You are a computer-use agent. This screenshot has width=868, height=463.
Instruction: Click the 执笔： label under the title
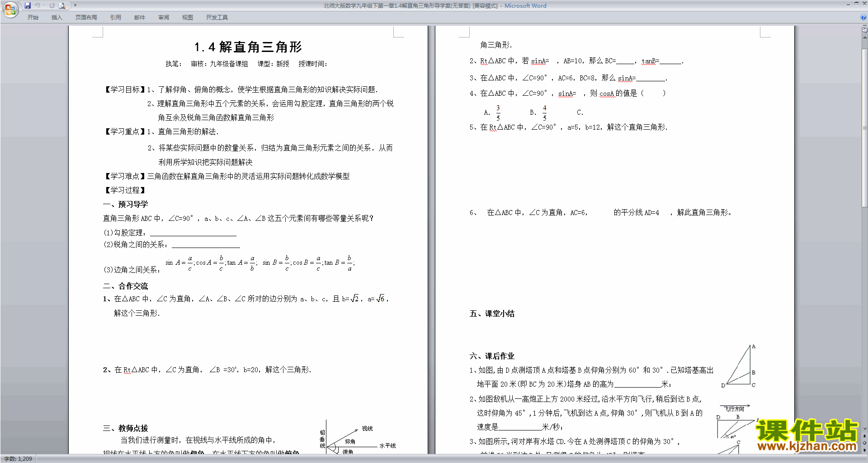coord(174,64)
